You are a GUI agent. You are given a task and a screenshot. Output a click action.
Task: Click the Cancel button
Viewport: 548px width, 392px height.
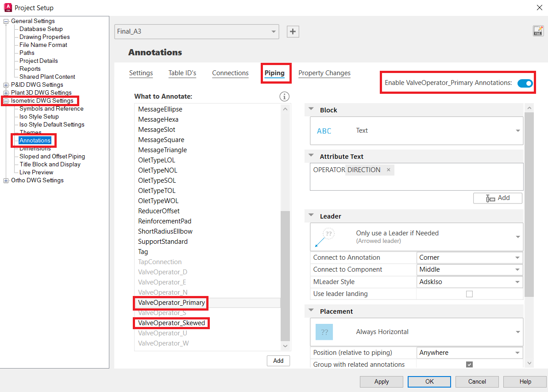[x=477, y=381]
